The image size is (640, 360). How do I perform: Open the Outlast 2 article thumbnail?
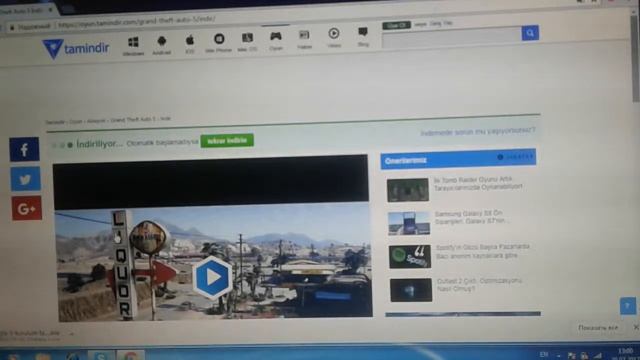pyautogui.click(x=411, y=290)
